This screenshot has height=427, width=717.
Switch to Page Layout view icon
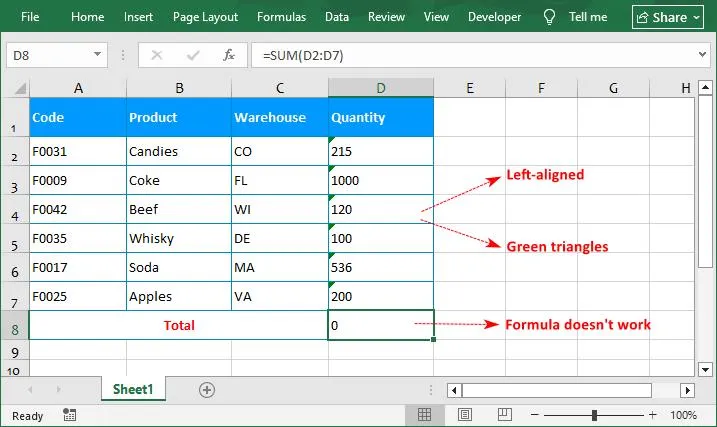(465, 415)
